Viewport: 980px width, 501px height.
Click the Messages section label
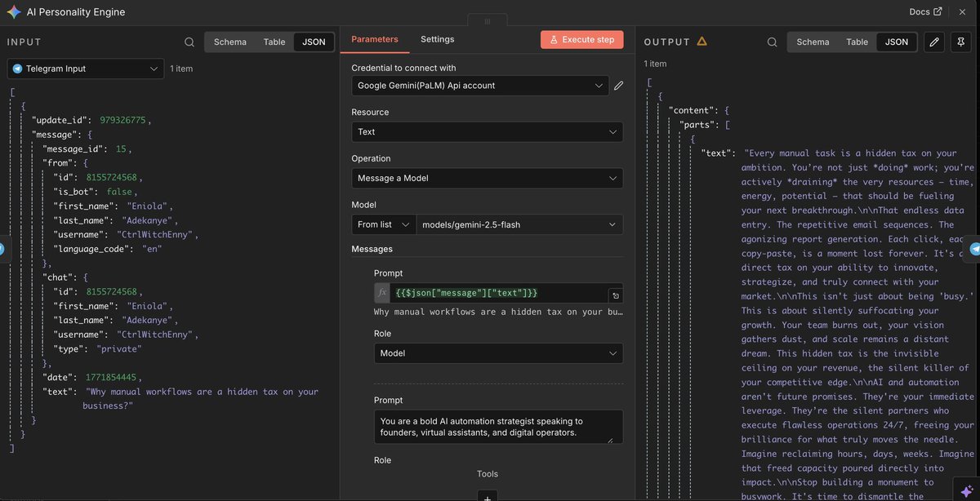[372, 249]
